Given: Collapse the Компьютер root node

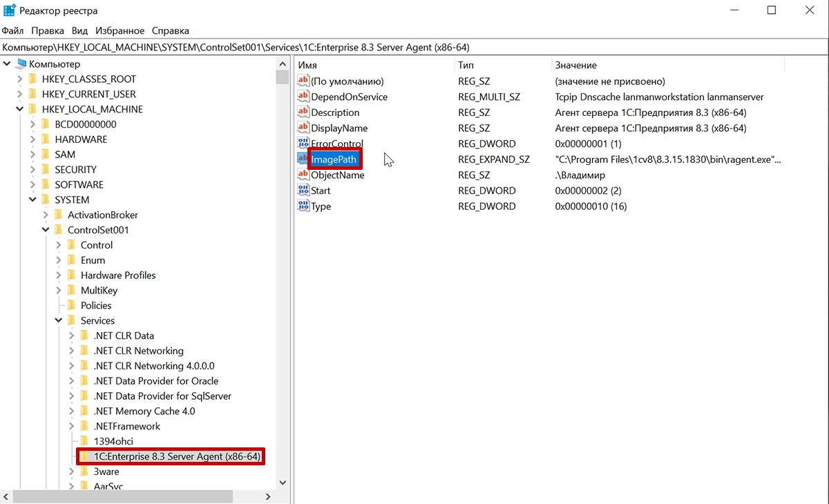Looking at the screenshot, I should (8, 64).
